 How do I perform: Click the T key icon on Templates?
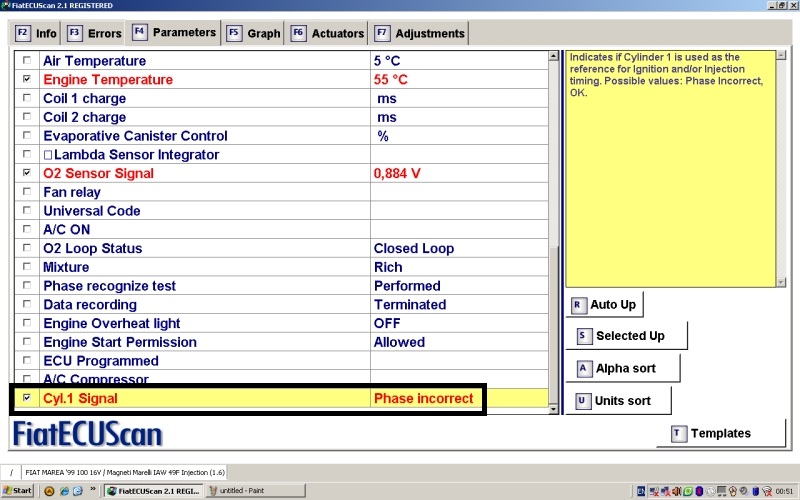coord(678,433)
